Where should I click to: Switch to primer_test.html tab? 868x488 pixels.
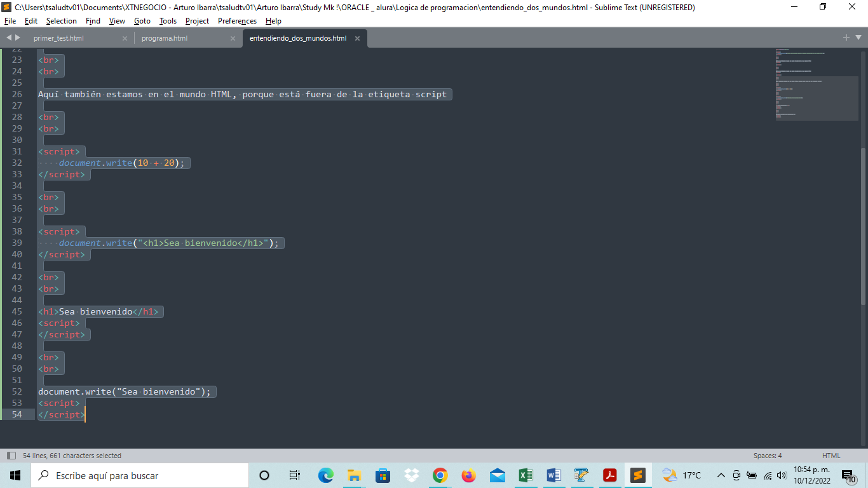(59, 38)
